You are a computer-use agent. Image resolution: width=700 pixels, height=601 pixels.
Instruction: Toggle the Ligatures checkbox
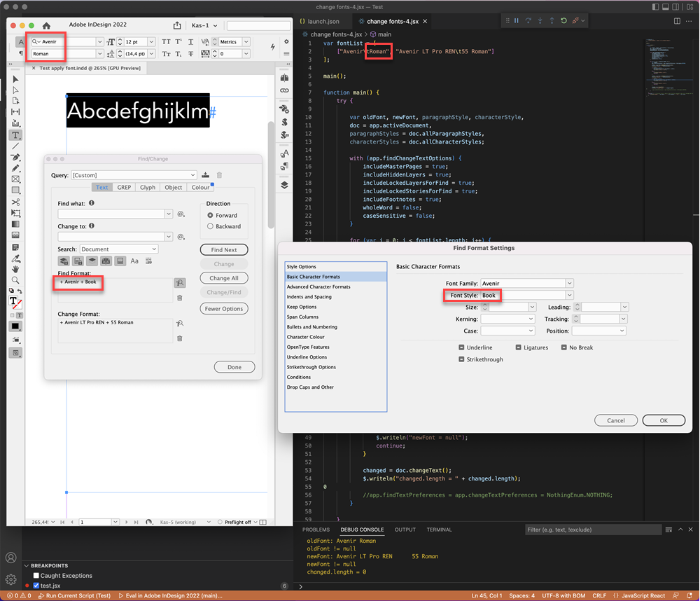point(518,347)
